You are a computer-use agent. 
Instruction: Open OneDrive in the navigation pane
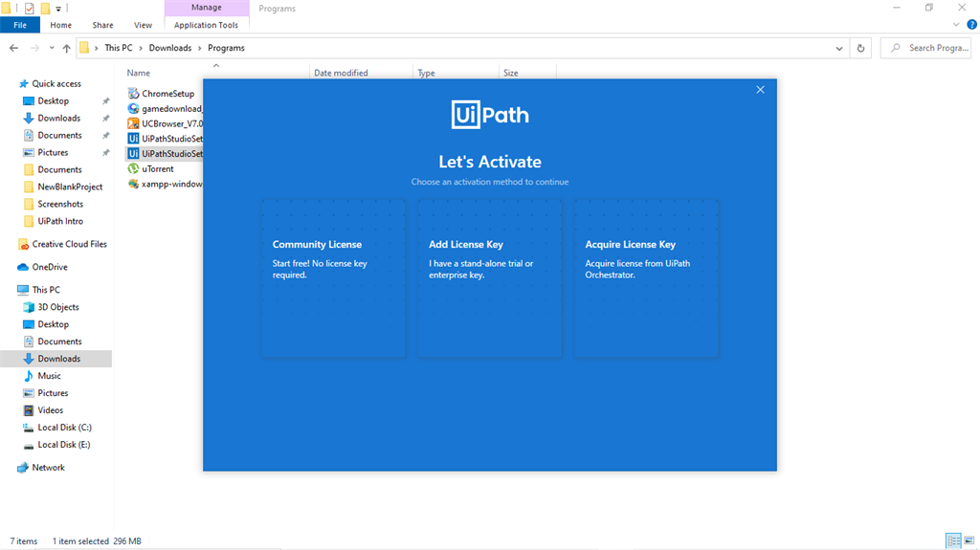(42, 268)
